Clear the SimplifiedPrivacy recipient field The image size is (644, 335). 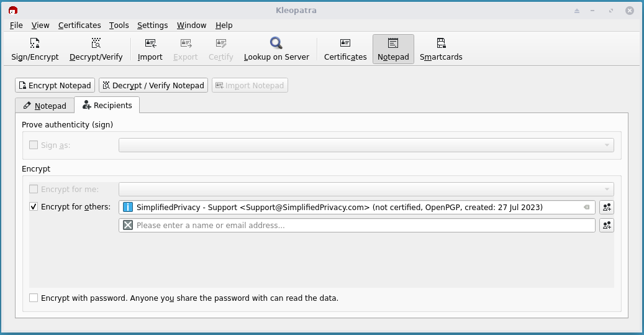(586, 207)
